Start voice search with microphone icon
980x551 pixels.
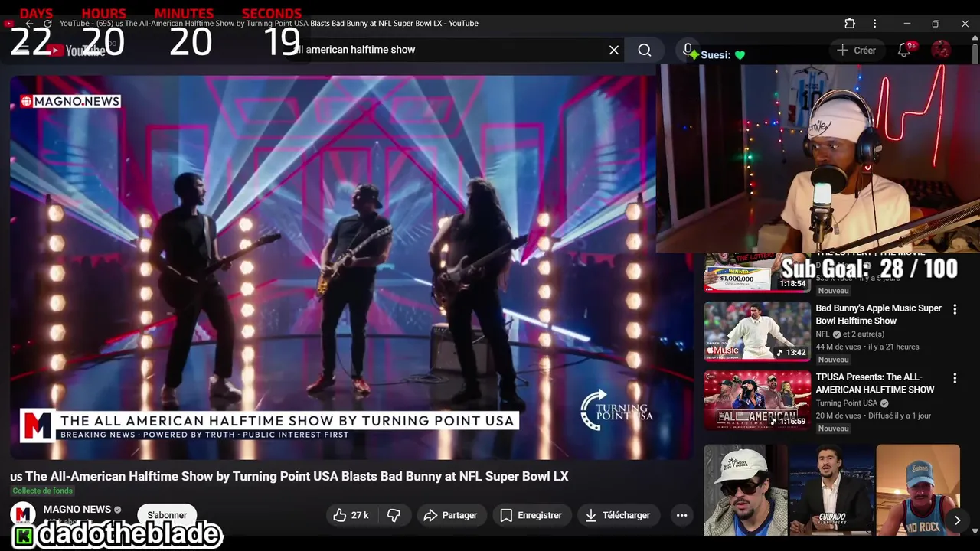point(688,50)
